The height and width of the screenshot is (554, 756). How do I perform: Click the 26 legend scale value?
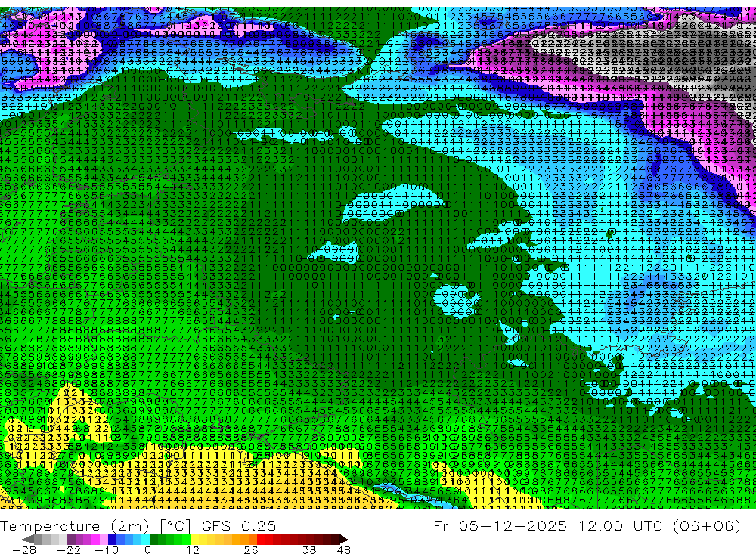[x=251, y=549]
